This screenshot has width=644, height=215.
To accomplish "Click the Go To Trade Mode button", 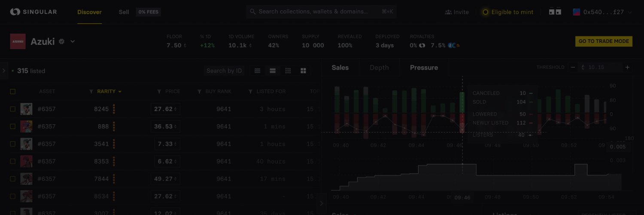I will [x=604, y=41].
